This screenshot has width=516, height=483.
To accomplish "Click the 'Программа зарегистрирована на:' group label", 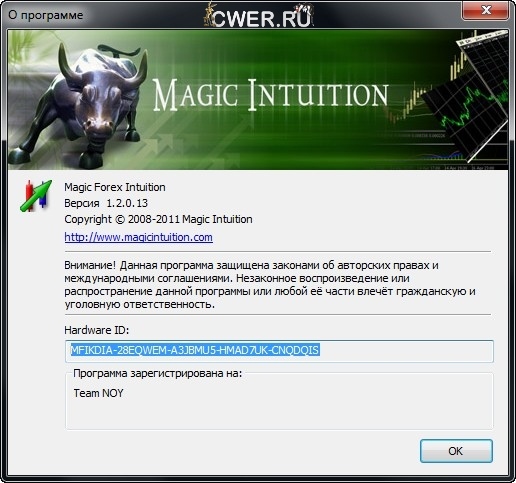I will pos(157,373).
